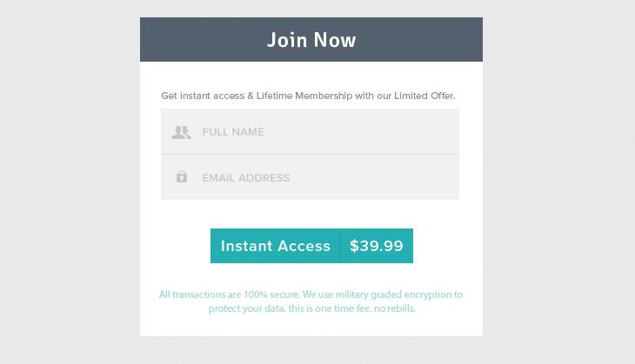Click the Instant Access button label
The width and height of the screenshot is (635, 364).
click(276, 246)
